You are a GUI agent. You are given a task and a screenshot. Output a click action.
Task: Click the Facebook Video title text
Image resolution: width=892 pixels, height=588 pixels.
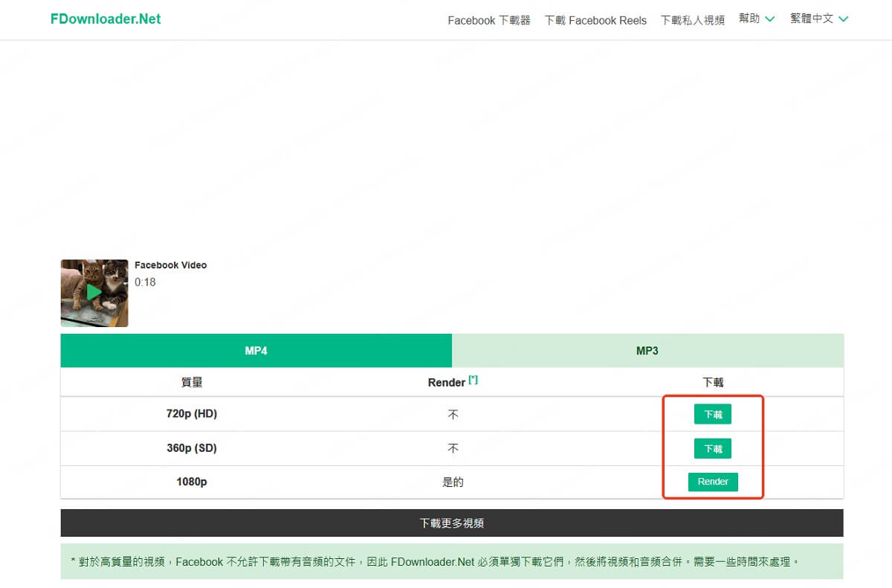pos(170,265)
